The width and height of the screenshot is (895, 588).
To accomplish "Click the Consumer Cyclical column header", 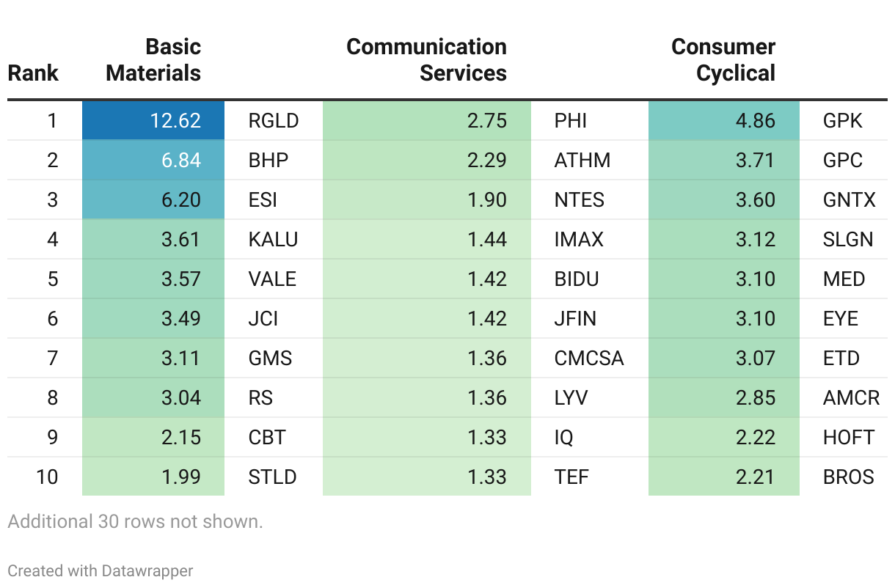I will click(723, 60).
